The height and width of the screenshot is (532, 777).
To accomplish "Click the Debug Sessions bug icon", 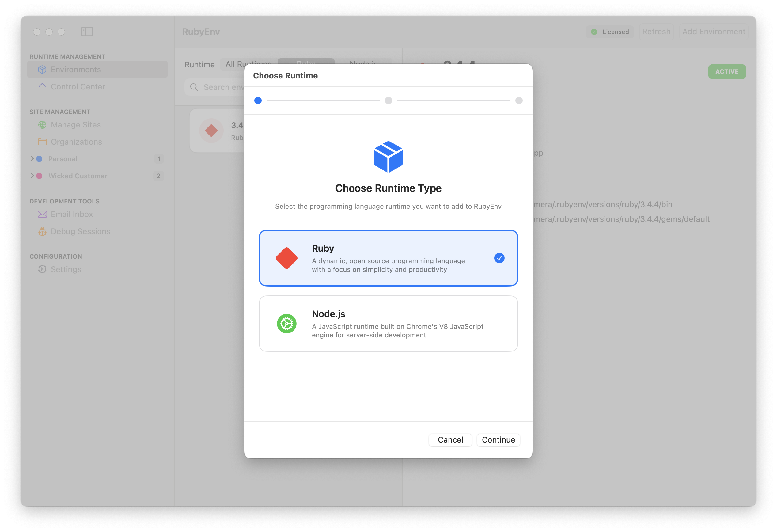I will [42, 231].
